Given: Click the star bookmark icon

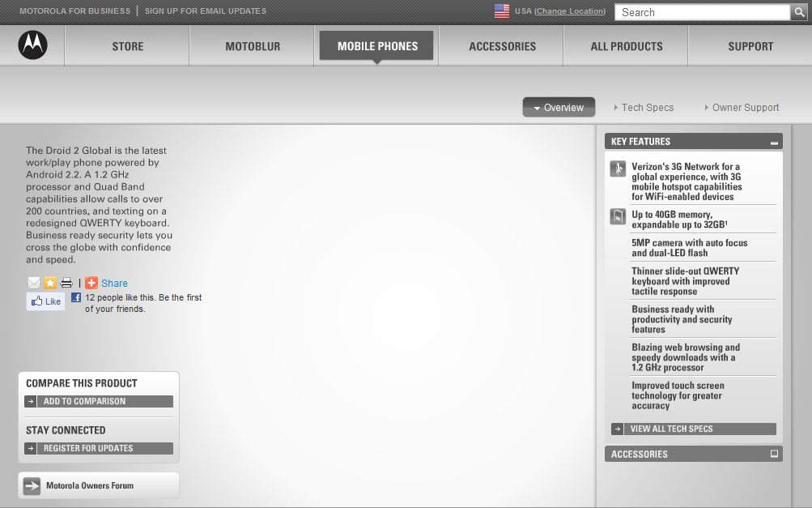Looking at the screenshot, I should tap(49, 283).
